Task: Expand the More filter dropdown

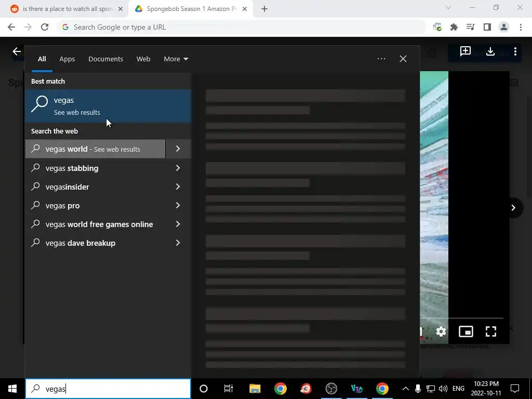Action: coord(176,59)
